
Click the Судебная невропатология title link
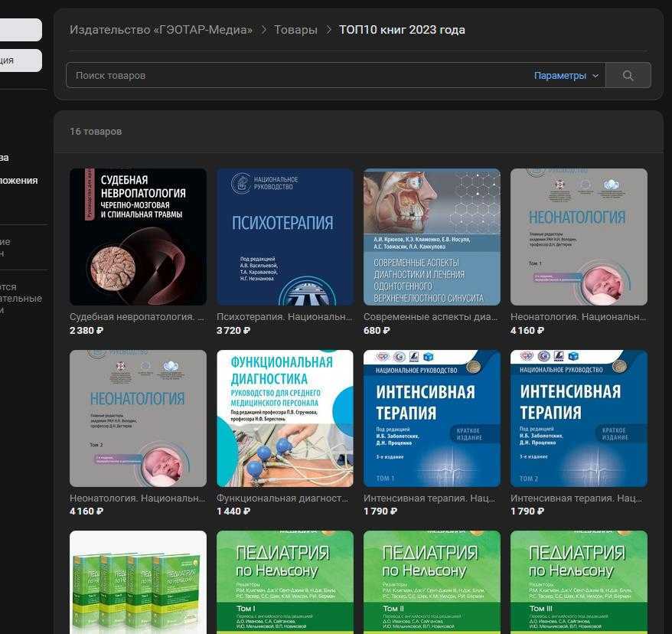137,317
